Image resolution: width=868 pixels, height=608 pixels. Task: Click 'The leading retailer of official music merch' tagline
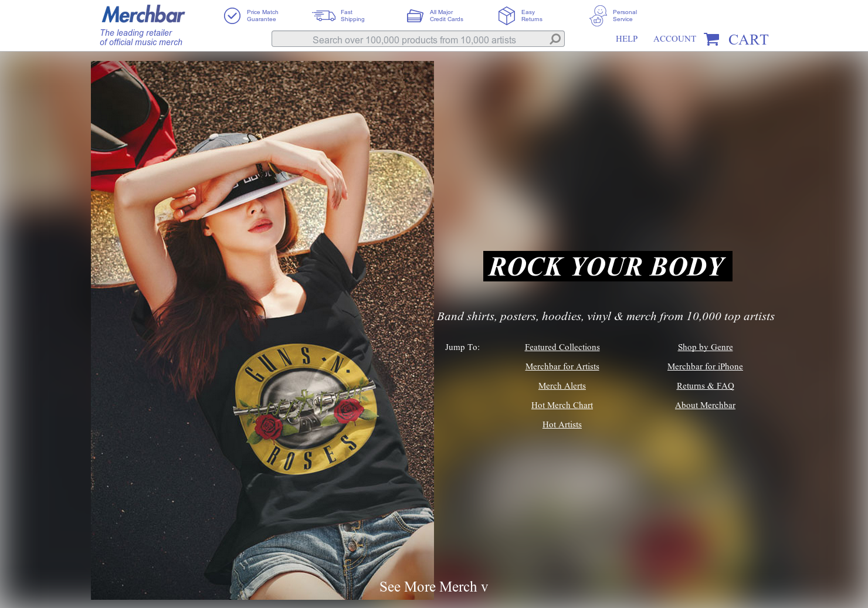[141, 38]
